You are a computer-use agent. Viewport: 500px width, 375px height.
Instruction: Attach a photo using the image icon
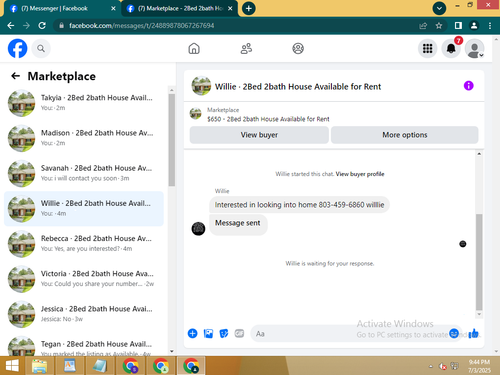click(x=208, y=333)
